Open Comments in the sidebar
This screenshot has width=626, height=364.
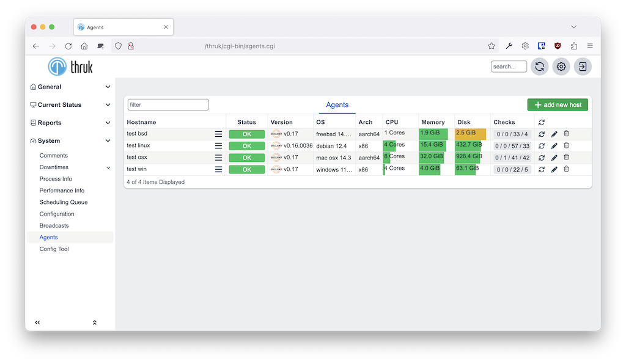click(54, 156)
